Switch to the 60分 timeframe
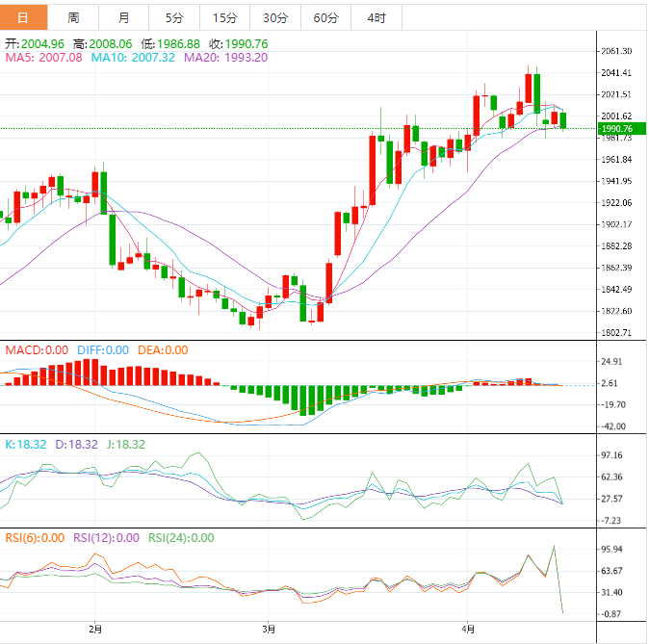This screenshot has width=649, height=644. 325,17
